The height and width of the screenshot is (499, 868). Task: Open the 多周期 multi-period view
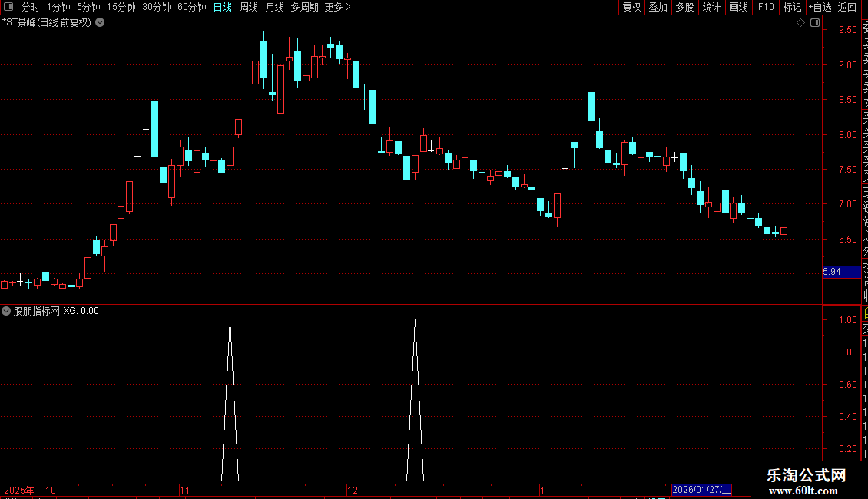(304, 7)
